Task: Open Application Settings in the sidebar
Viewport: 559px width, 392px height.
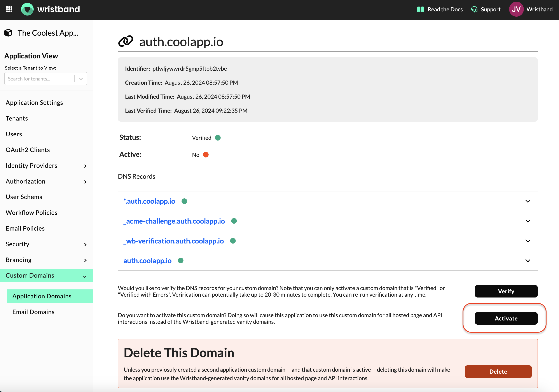Action: (34, 103)
